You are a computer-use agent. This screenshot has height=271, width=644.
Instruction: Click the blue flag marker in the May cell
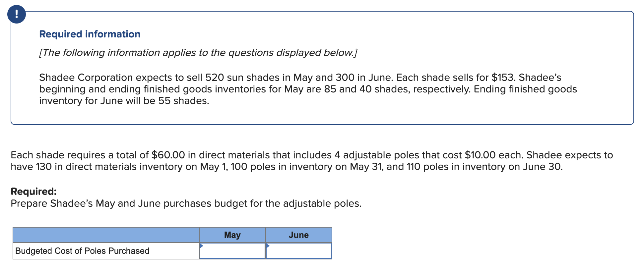click(202, 245)
